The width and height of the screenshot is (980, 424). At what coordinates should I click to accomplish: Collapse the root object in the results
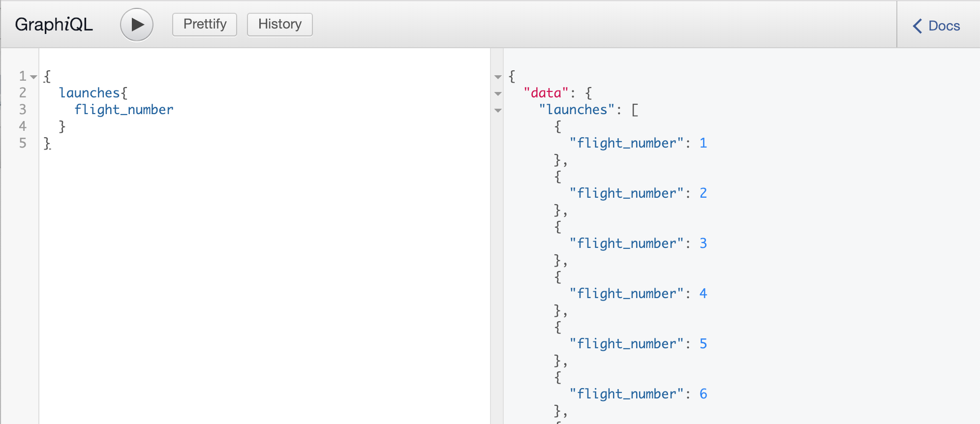(x=498, y=77)
